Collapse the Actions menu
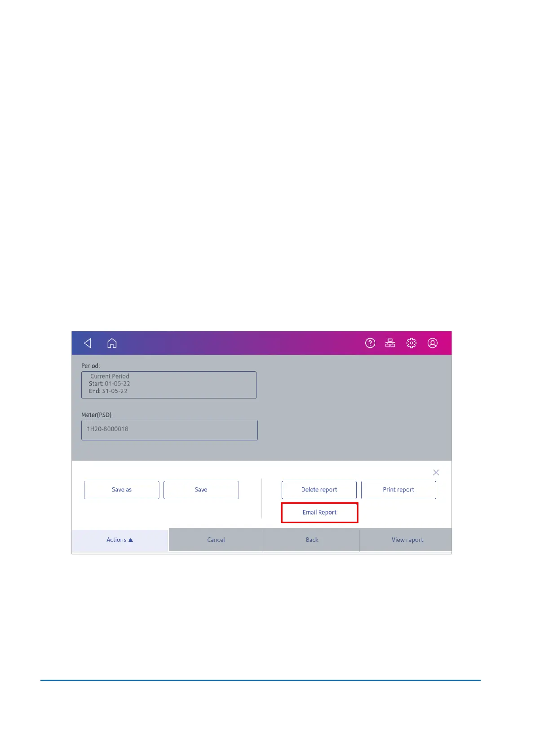Screen dimensions: 535x756 click(120, 540)
